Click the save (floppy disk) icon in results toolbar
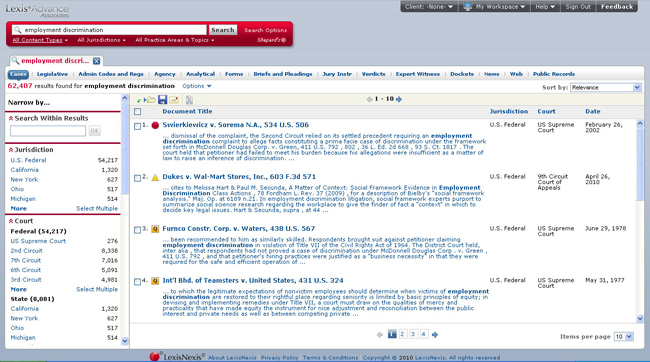Screen dimensions: 650x362 pos(162,100)
